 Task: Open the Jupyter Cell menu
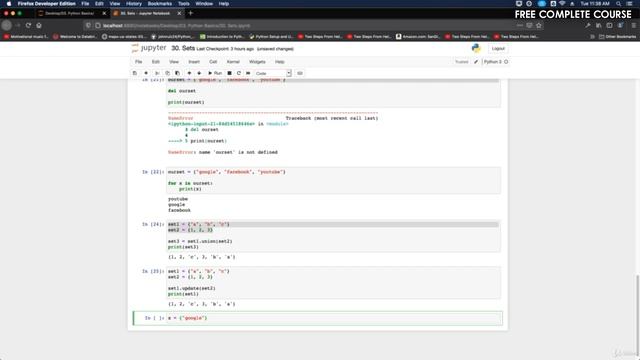(x=213, y=62)
